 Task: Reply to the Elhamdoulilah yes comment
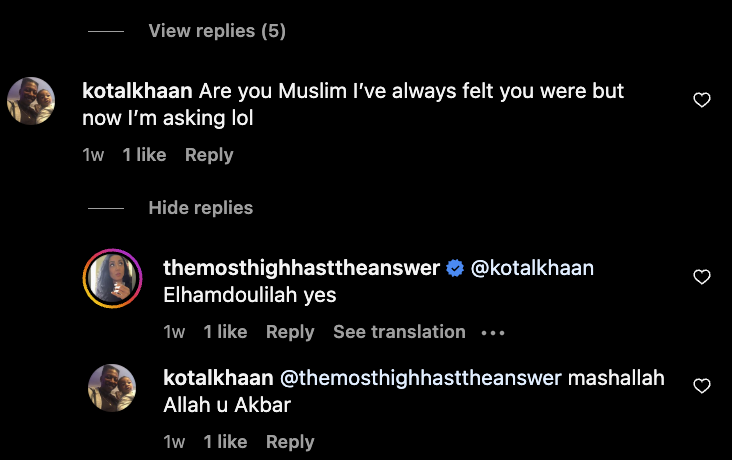coord(290,332)
